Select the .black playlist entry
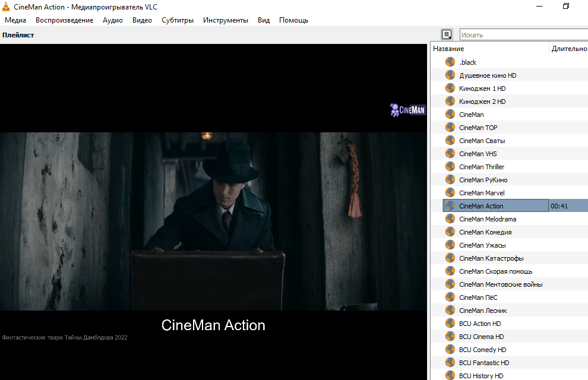 (468, 62)
